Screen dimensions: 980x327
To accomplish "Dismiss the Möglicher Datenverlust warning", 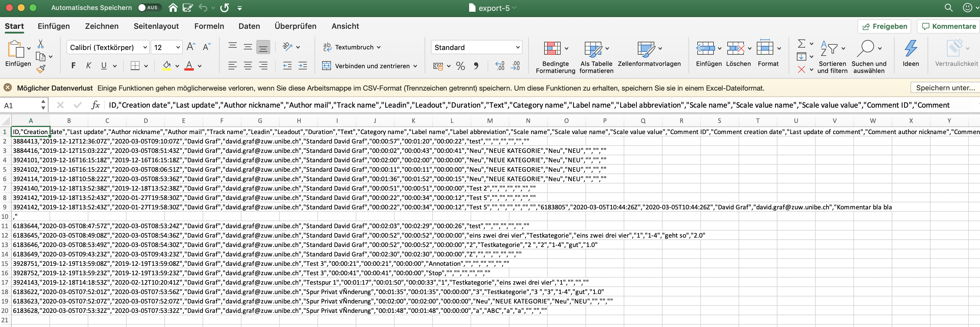I will [x=8, y=88].
